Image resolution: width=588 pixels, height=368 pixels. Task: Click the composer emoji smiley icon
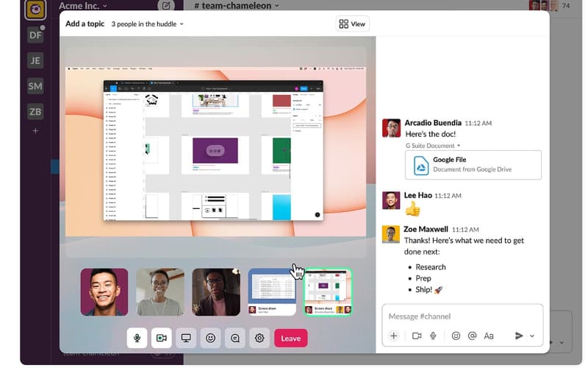coord(456,336)
